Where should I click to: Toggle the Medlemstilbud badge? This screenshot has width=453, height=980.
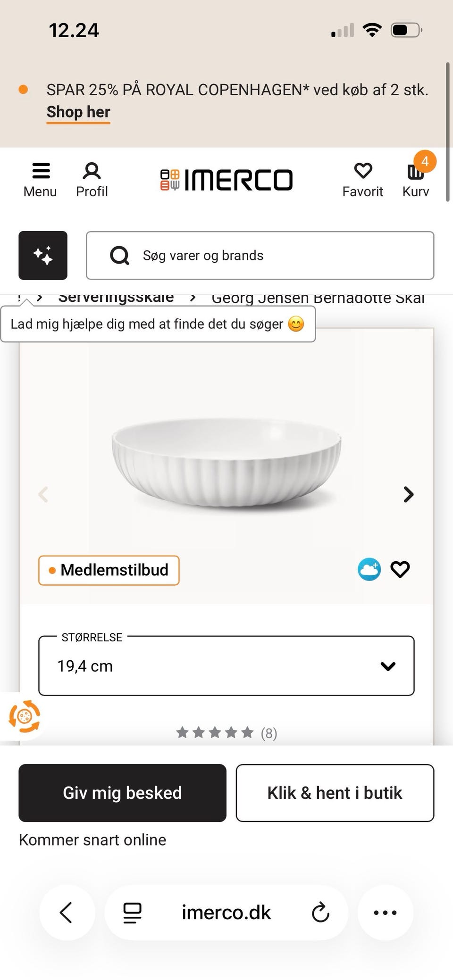click(x=108, y=570)
